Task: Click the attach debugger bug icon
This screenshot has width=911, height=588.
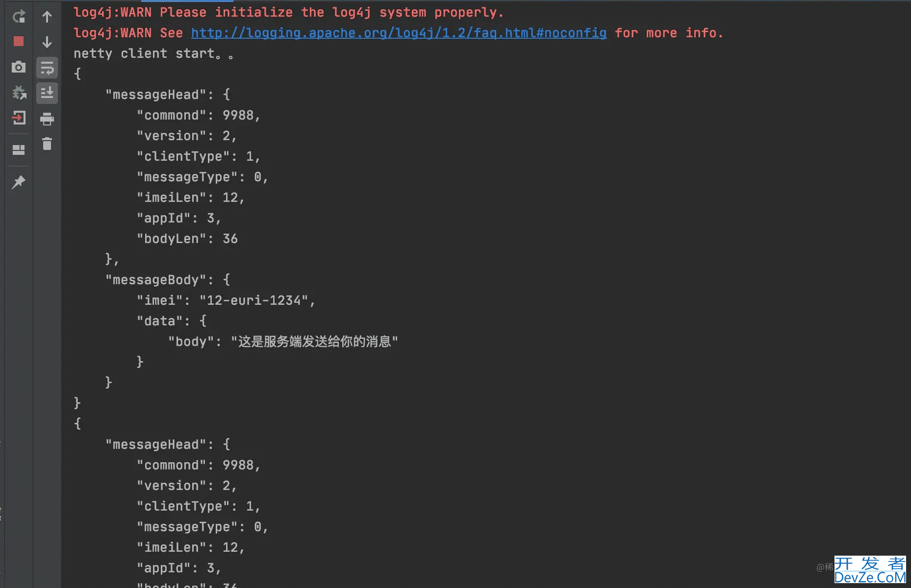Action: 19,92
